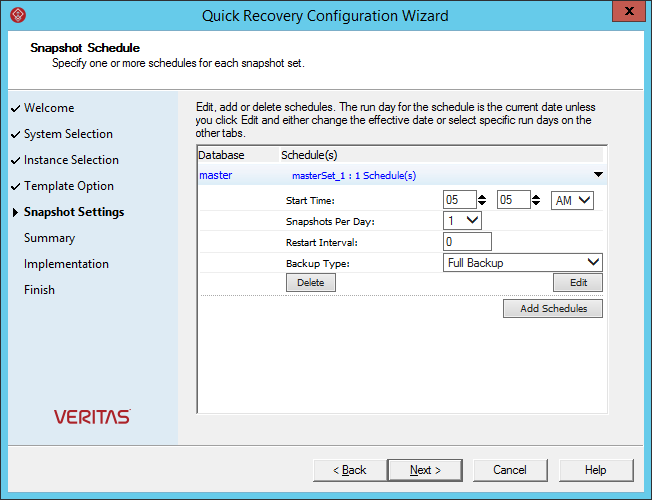
Task: Click the minute spinner arrows
Action: 536,200
